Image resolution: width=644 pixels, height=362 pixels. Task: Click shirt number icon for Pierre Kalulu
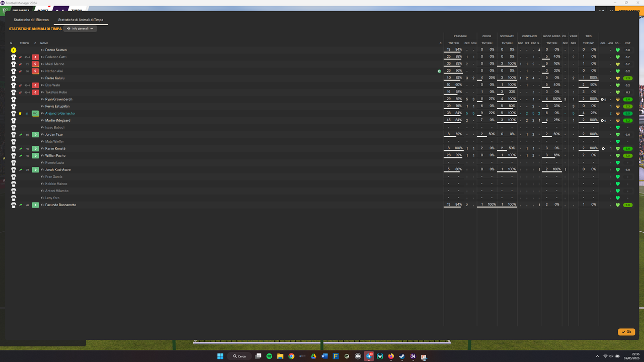click(x=14, y=78)
